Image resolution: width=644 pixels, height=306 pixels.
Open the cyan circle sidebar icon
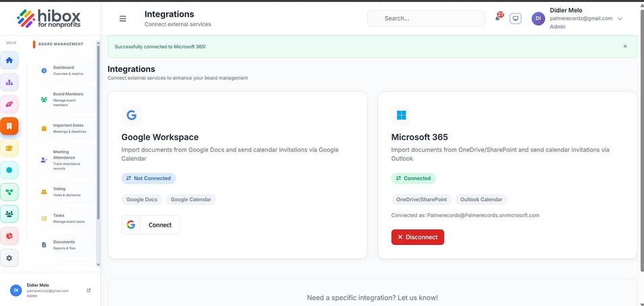pyautogui.click(x=9, y=170)
